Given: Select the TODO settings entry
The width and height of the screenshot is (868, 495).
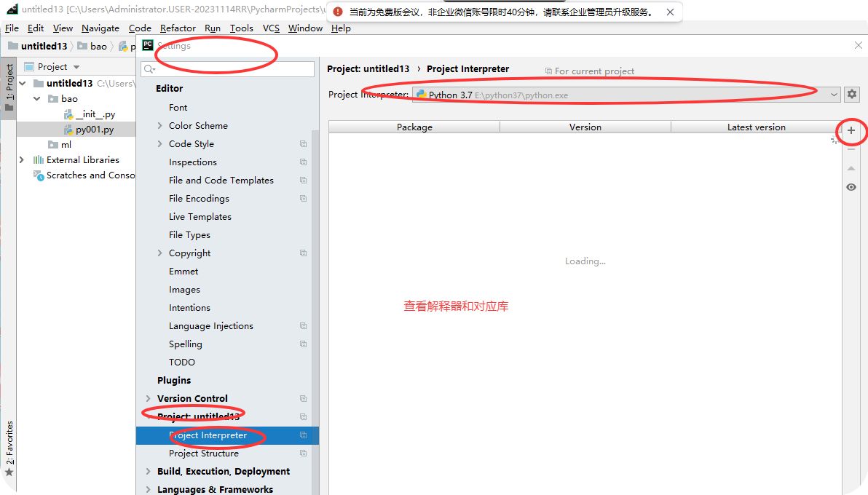Looking at the screenshot, I should (x=181, y=362).
